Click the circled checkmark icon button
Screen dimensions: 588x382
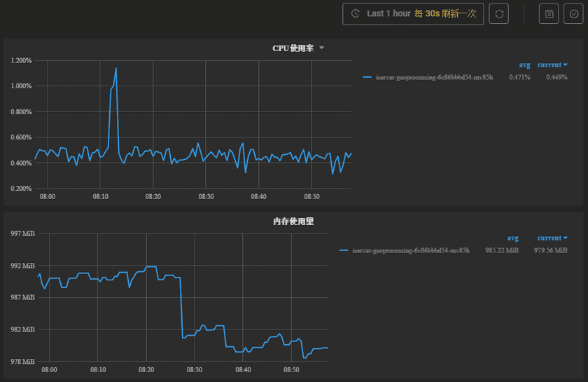pyautogui.click(x=573, y=14)
